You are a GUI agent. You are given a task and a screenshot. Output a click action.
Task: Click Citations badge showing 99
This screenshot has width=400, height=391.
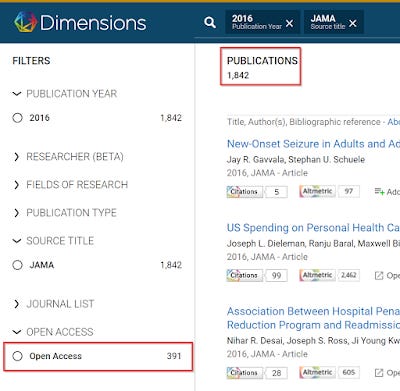[x=257, y=275]
